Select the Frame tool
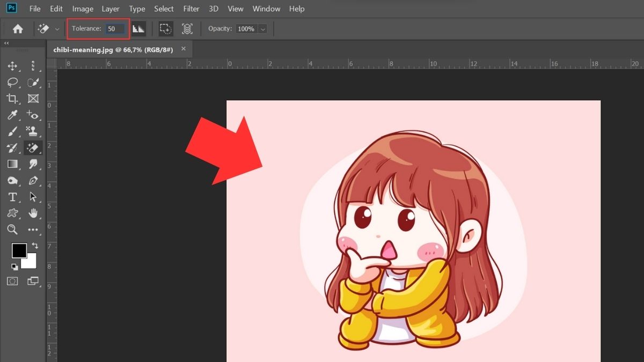Image resolution: width=644 pixels, height=362 pixels. click(x=33, y=99)
